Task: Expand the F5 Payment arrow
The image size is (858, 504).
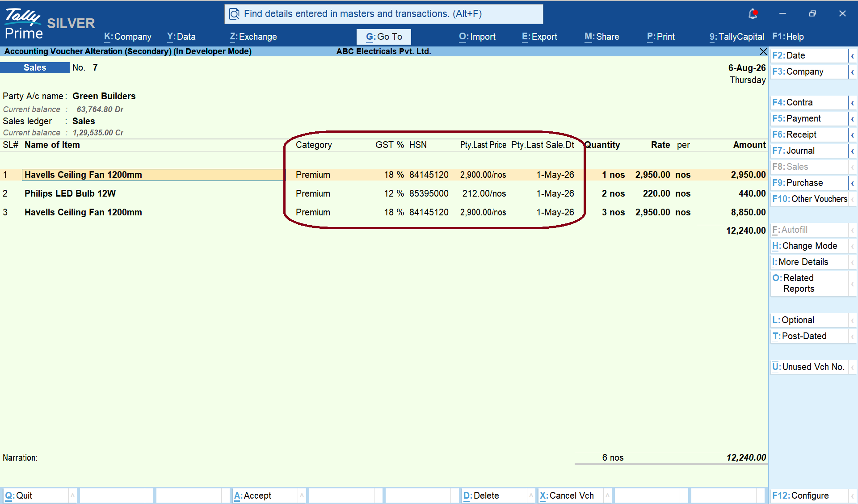Action: click(853, 119)
